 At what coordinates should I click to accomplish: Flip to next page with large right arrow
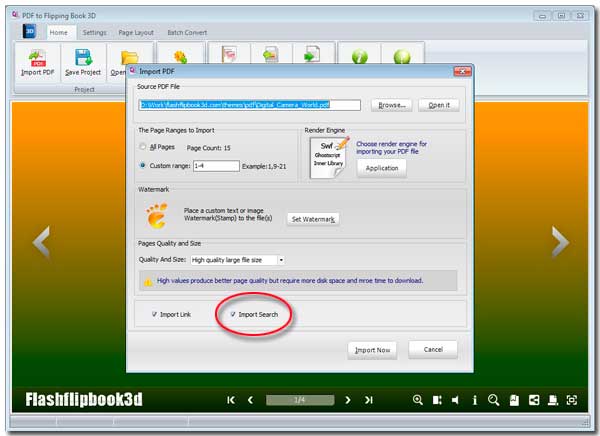coord(560,242)
